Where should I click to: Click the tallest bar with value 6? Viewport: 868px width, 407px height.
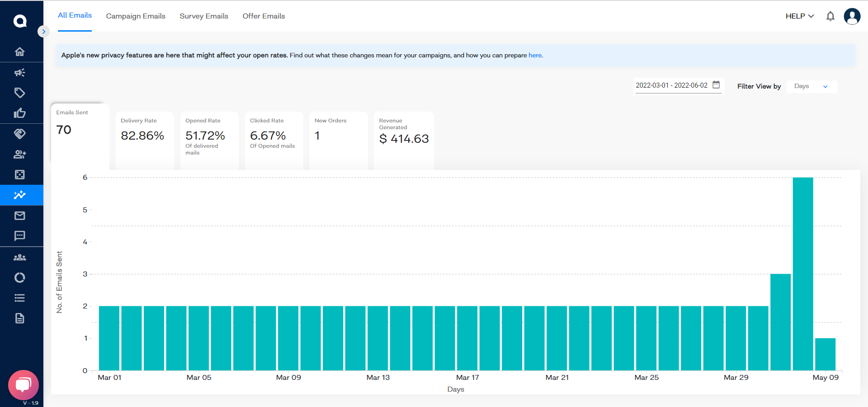(803, 274)
